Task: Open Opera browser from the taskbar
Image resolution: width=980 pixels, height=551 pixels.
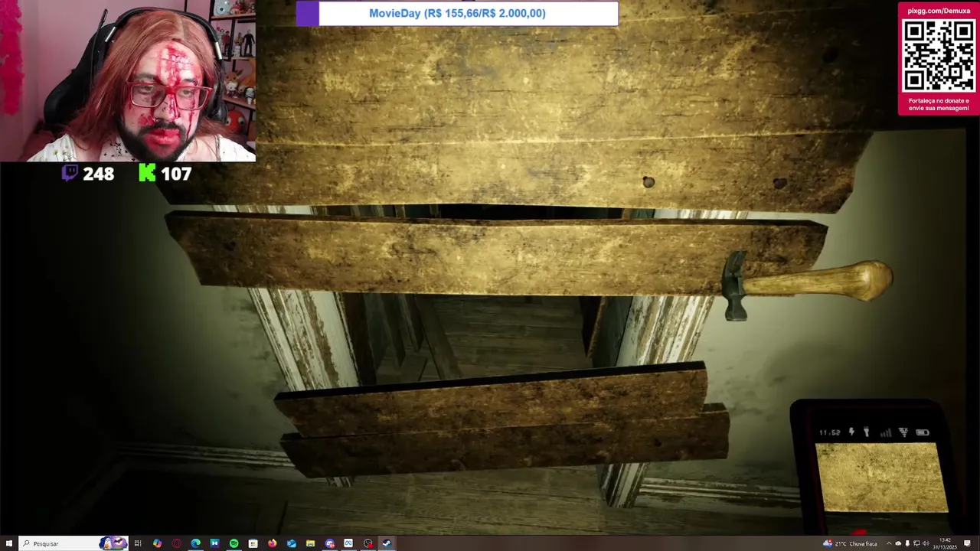Action: (x=177, y=543)
